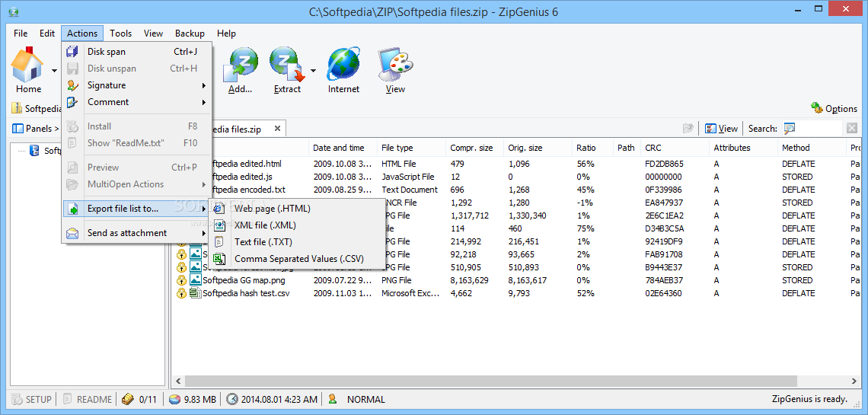868x415 pixels.
Task: Open the View menu in menu bar
Action: click(153, 34)
